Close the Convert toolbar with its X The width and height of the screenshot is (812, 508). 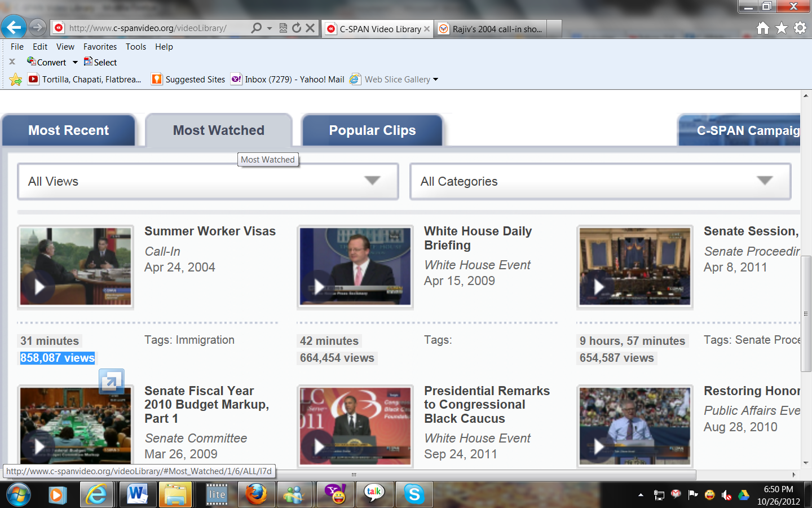click(x=12, y=62)
